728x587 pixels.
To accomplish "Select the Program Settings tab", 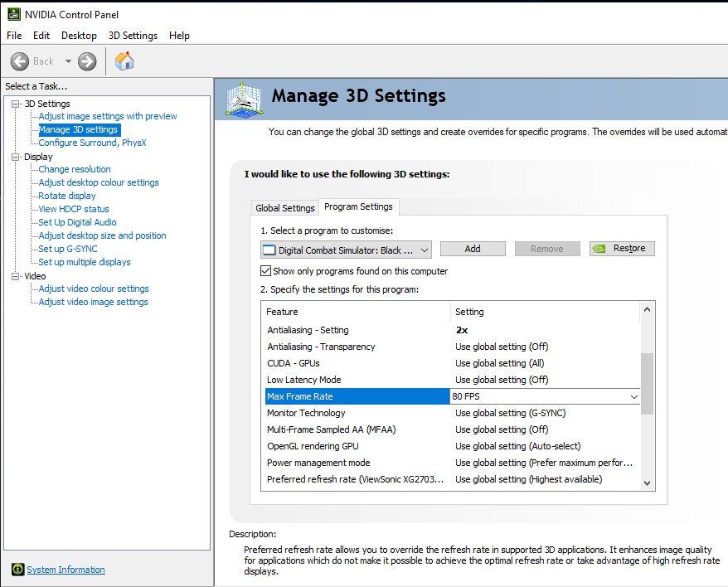I will click(358, 206).
